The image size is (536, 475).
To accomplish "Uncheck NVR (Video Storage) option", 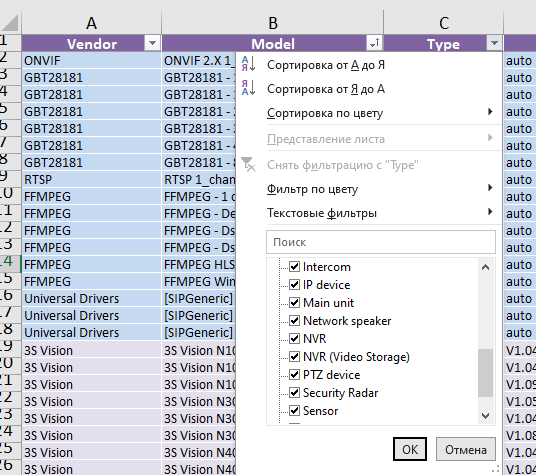I will 294,356.
